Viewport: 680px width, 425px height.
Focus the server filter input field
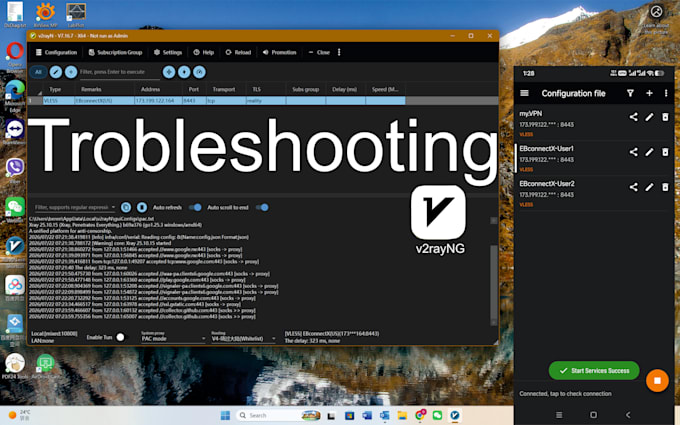(119, 72)
